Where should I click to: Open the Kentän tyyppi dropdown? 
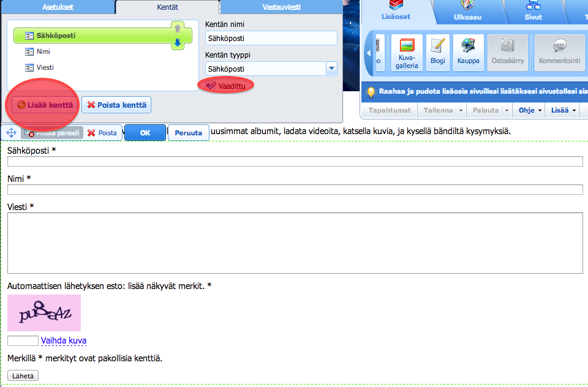click(331, 69)
